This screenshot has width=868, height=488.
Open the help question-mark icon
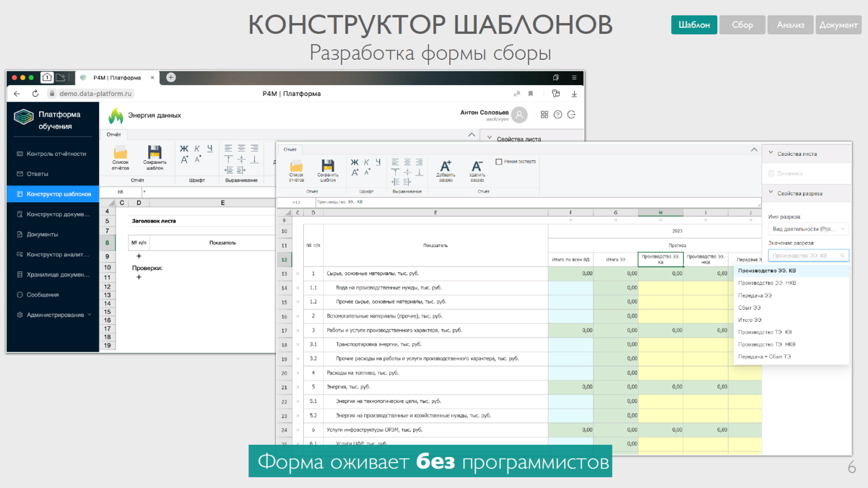[x=558, y=114]
